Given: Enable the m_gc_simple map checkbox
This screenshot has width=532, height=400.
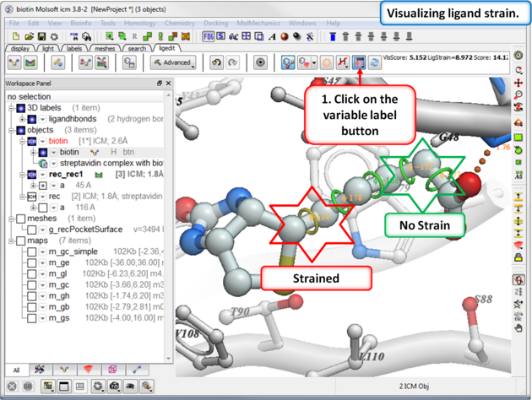Looking at the screenshot, I should tap(31, 251).
